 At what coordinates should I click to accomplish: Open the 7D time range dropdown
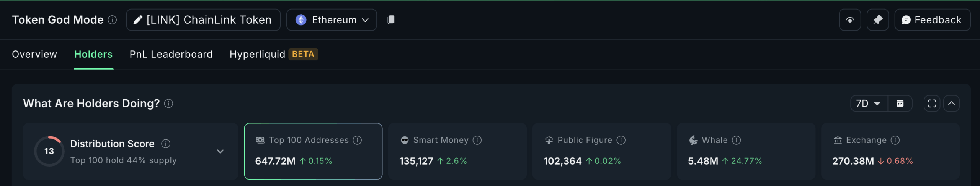869,104
